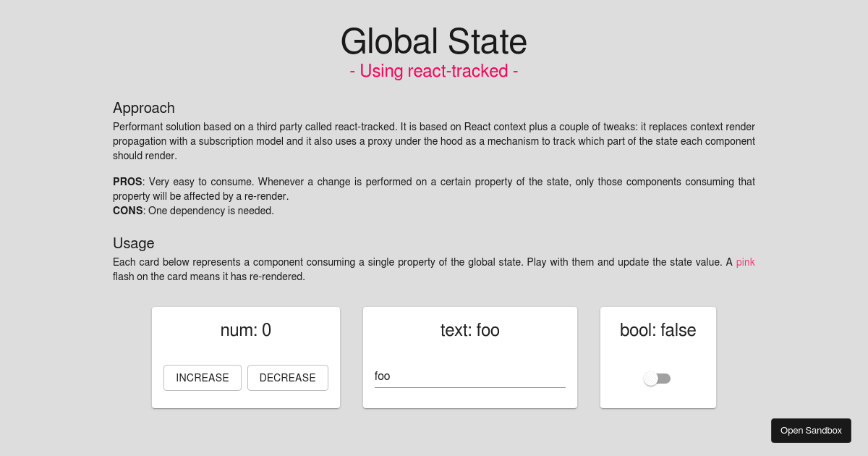Image resolution: width=868 pixels, height=456 pixels.
Task: Click the "Approach" section heading
Action: click(x=144, y=108)
